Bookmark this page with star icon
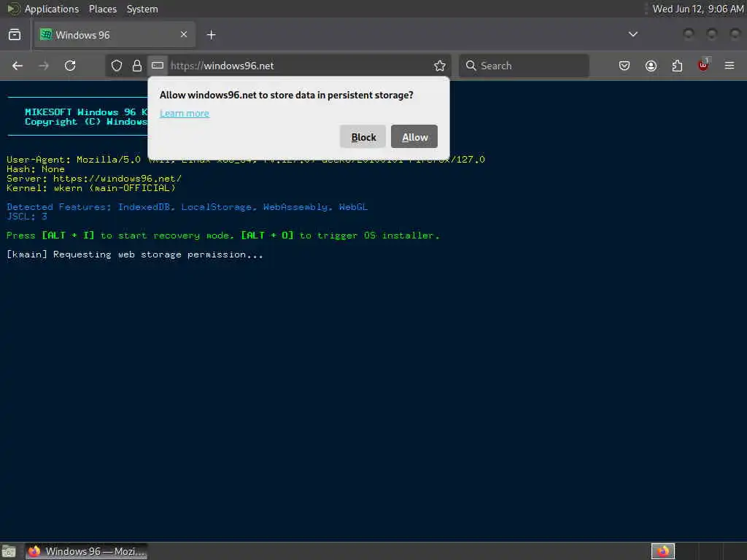 coord(440,66)
